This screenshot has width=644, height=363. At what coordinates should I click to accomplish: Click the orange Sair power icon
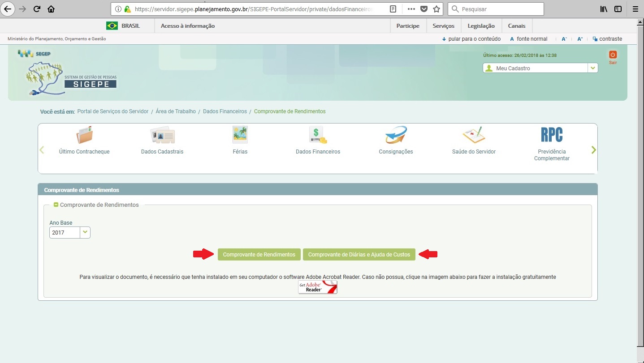(613, 55)
